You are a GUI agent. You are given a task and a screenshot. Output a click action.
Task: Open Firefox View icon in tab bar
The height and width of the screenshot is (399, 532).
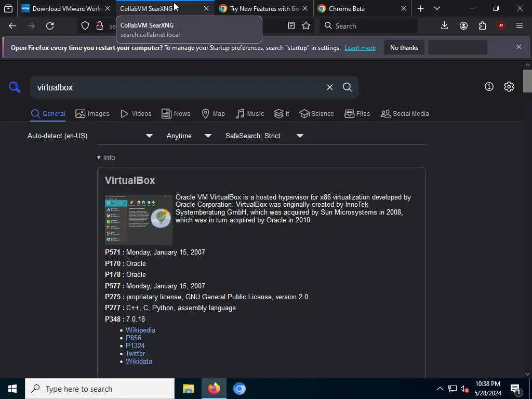point(8,8)
